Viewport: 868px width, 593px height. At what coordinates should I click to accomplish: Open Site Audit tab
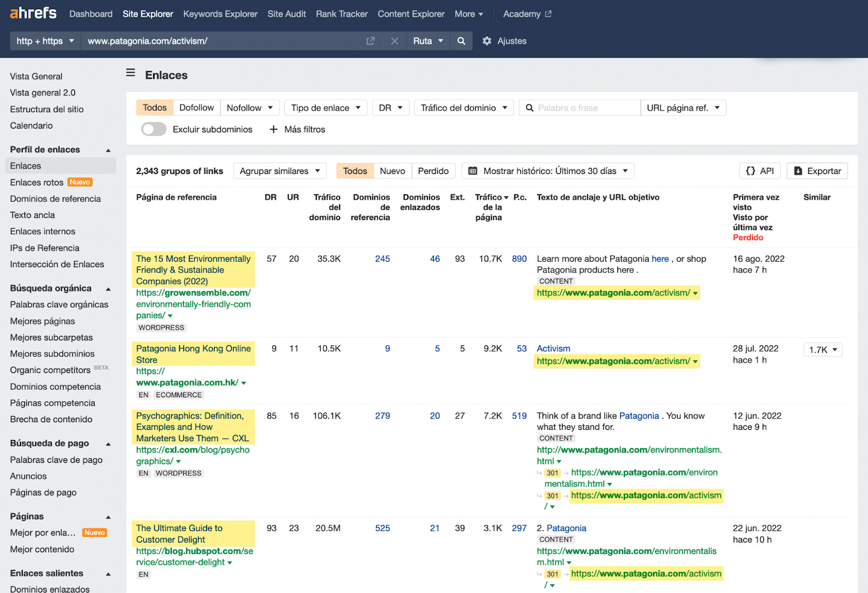coord(286,14)
